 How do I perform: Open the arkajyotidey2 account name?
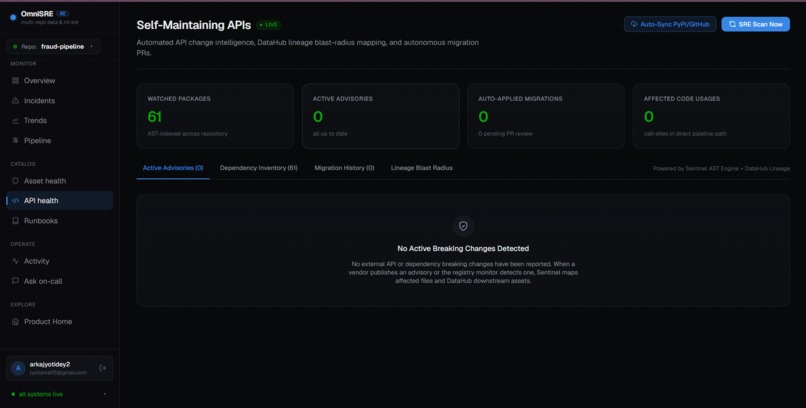(x=50, y=364)
